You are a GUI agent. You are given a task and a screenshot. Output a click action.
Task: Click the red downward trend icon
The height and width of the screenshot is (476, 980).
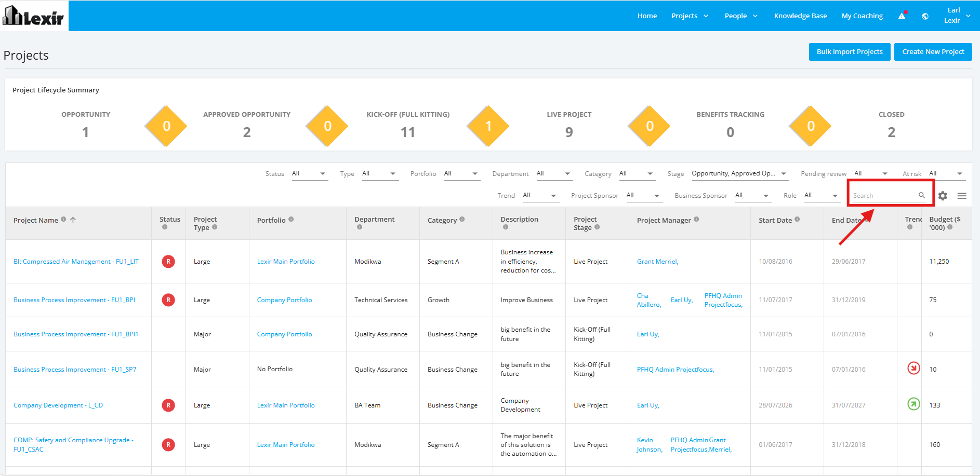913,368
